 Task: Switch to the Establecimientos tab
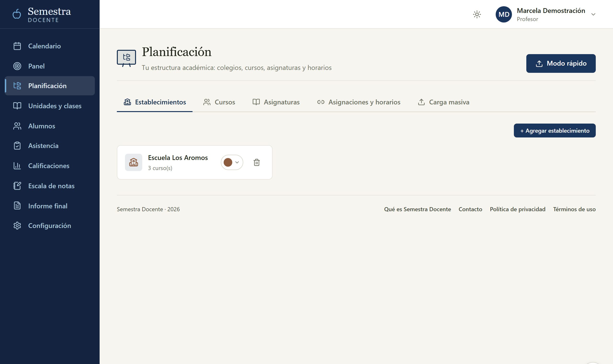coord(155,102)
